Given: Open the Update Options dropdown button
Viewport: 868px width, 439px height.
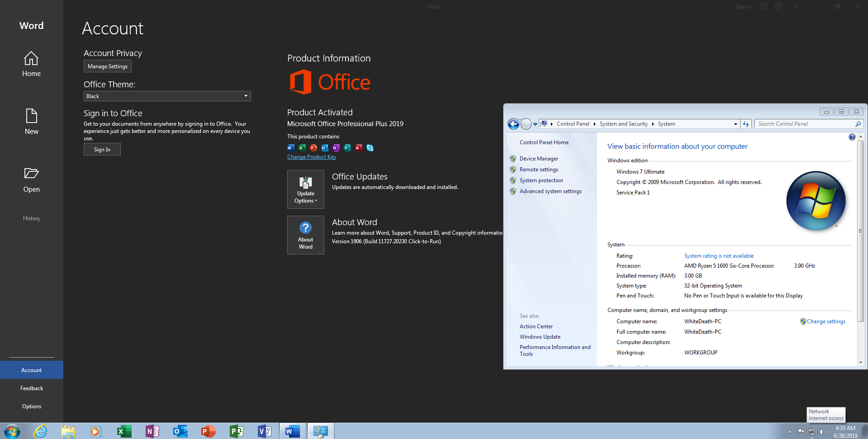Looking at the screenshot, I should click(x=305, y=189).
